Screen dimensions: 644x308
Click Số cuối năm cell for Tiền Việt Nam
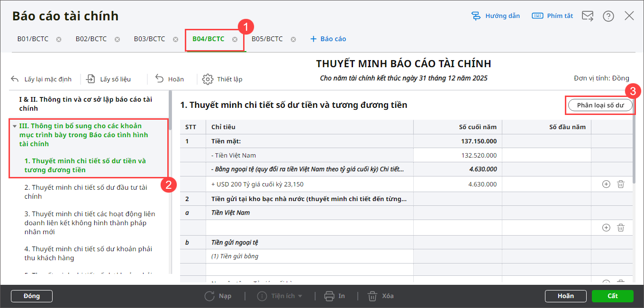457,155
